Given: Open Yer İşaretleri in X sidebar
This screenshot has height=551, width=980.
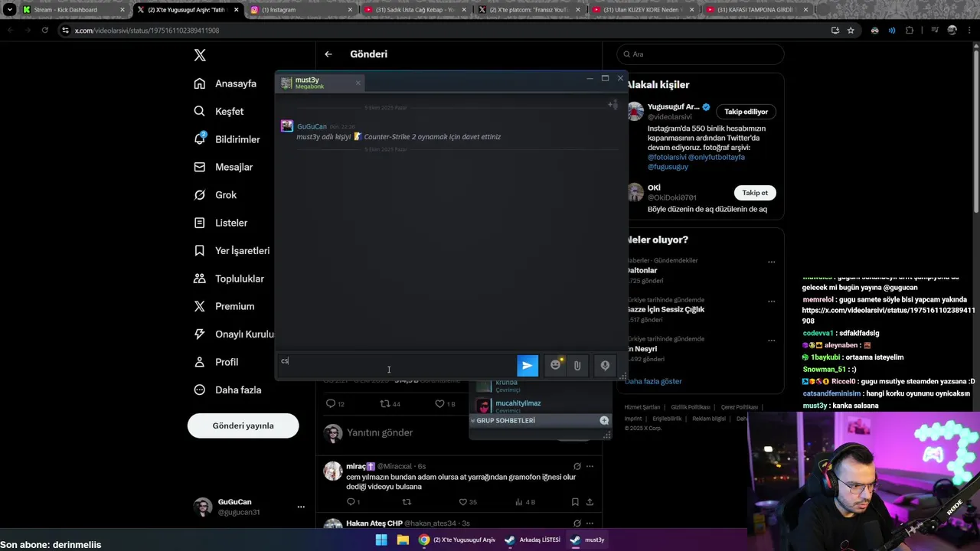Looking at the screenshot, I should click(231, 250).
